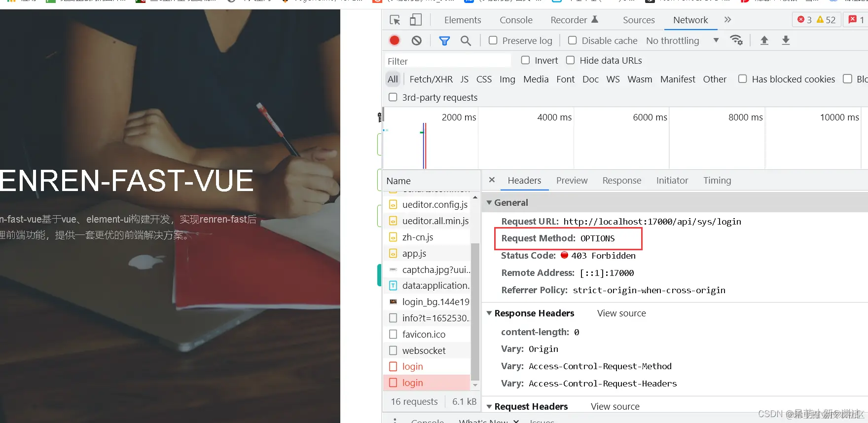Select the websocket request
Screen dimensions: 868x423
(427, 350)
